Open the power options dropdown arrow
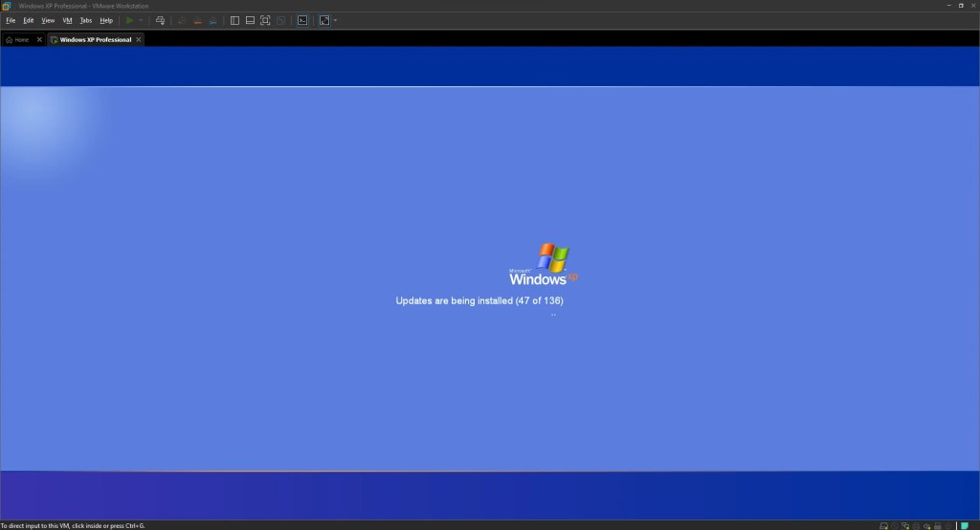Image resolution: width=980 pixels, height=530 pixels. [x=141, y=21]
